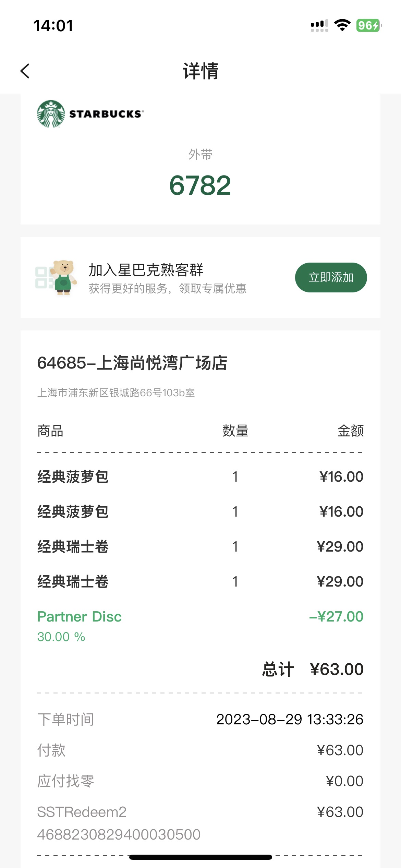
Task: Tap the battery indicator in status bar
Action: (369, 25)
